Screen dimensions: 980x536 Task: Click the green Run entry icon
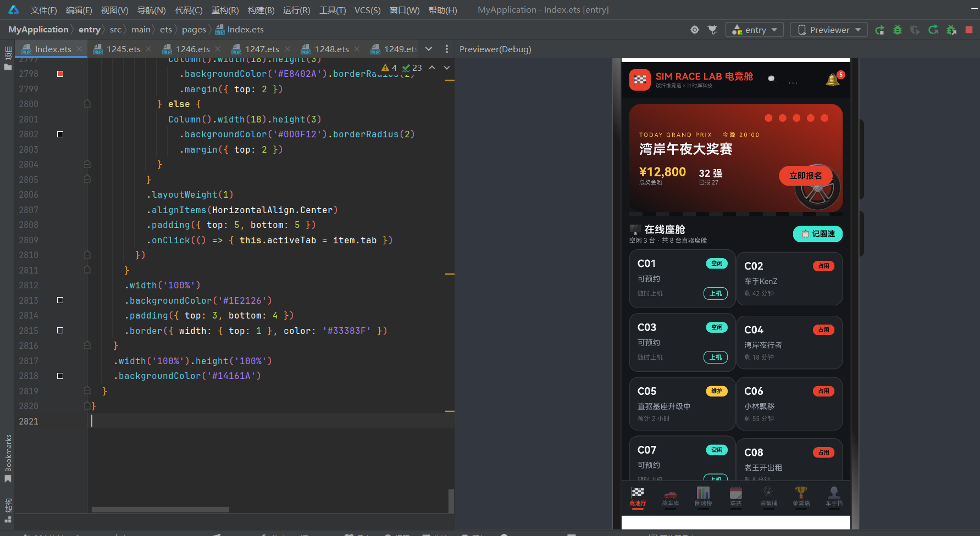click(880, 30)
